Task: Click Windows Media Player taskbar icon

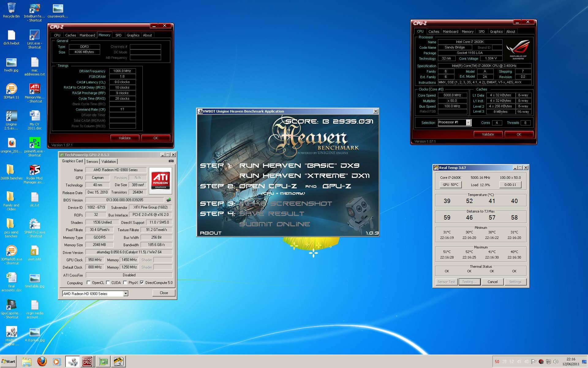Action: [x=57, y=362]
